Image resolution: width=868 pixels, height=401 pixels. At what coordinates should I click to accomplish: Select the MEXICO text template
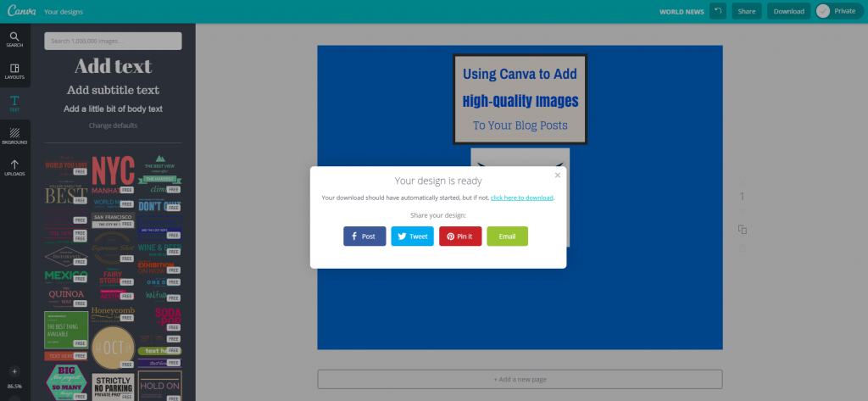[x=66, y=276]
